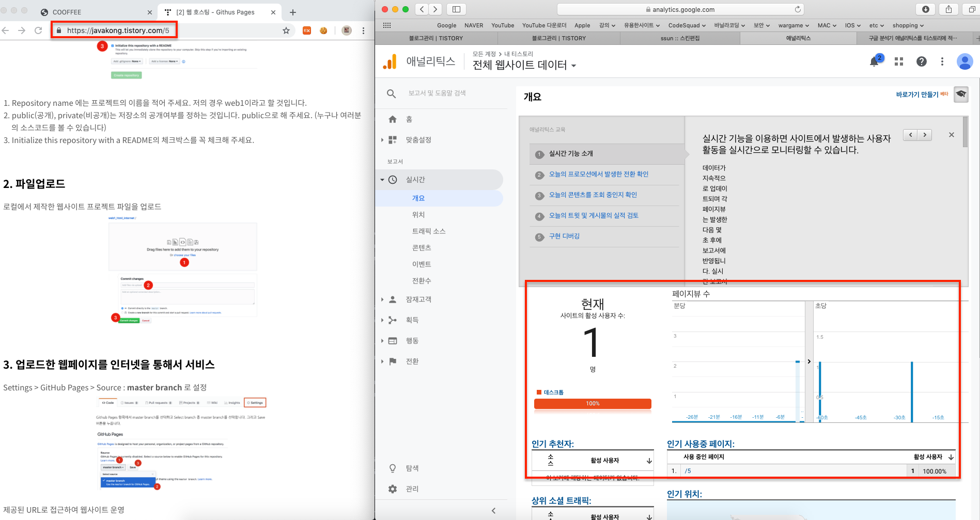The image size is (980, 520).
Task: Click Safari share icon
Action: (949, 9)
